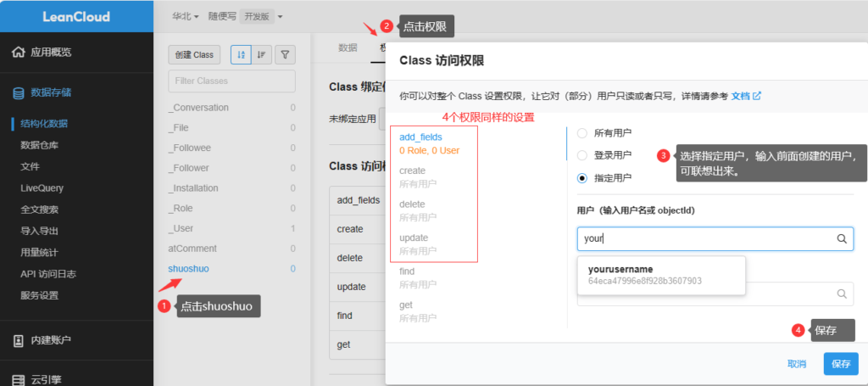Expand the 开发版 app dropdown arrow
Screen dimensions: 868x386
pyautogui.click(x=280, y=16)
